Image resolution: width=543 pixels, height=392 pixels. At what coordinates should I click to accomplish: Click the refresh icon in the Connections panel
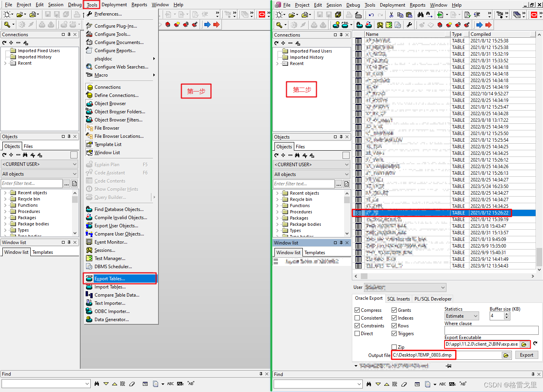(4, 43)
